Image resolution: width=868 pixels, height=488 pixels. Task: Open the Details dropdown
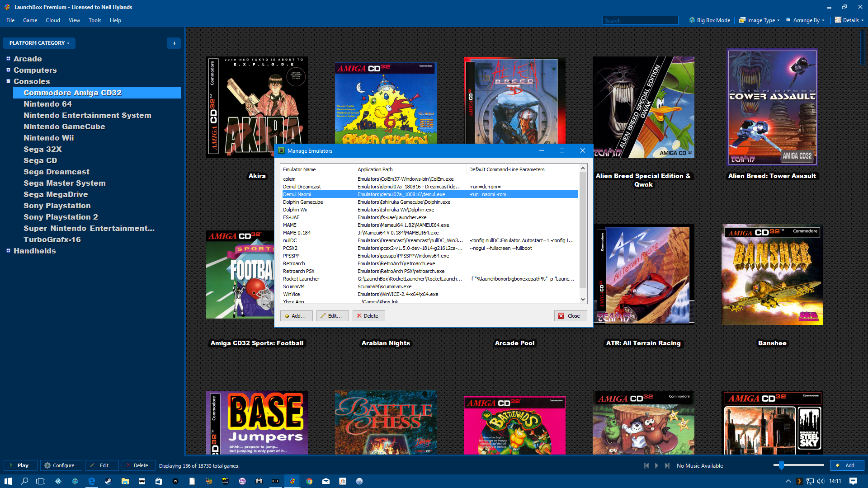pos(849,20)
